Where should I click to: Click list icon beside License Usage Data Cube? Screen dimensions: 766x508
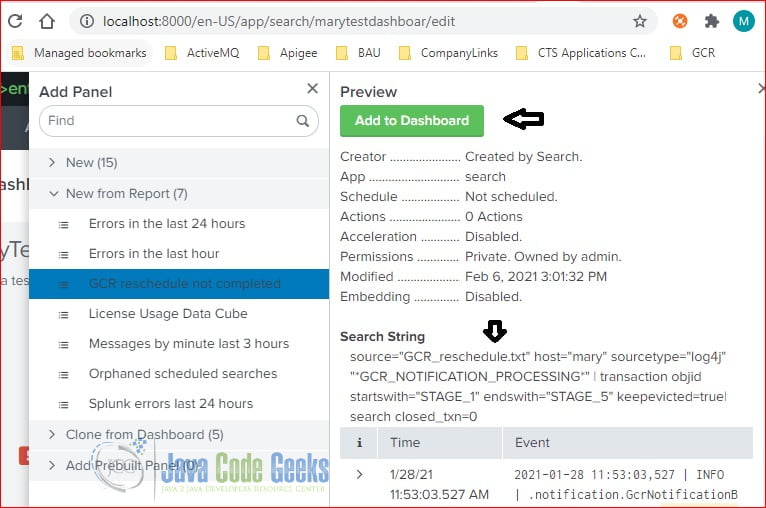64,315
